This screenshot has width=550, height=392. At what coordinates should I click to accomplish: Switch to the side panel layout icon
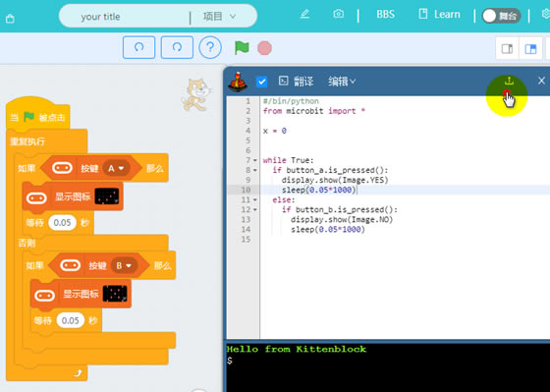(x=507, y=49)
